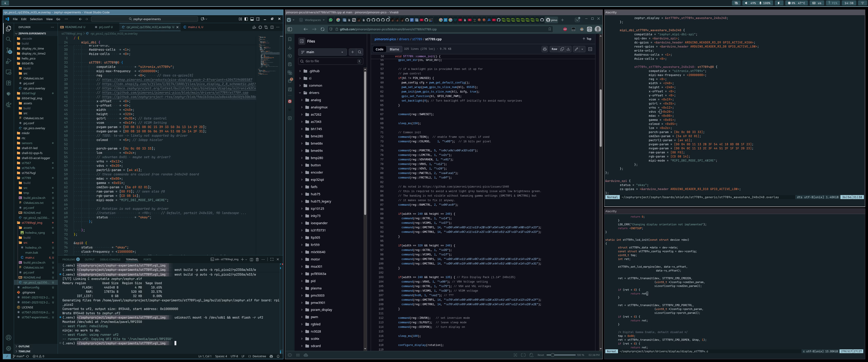
Task: Click GitHub Copilot icon beside Raw
Action: tap(545, 49)
